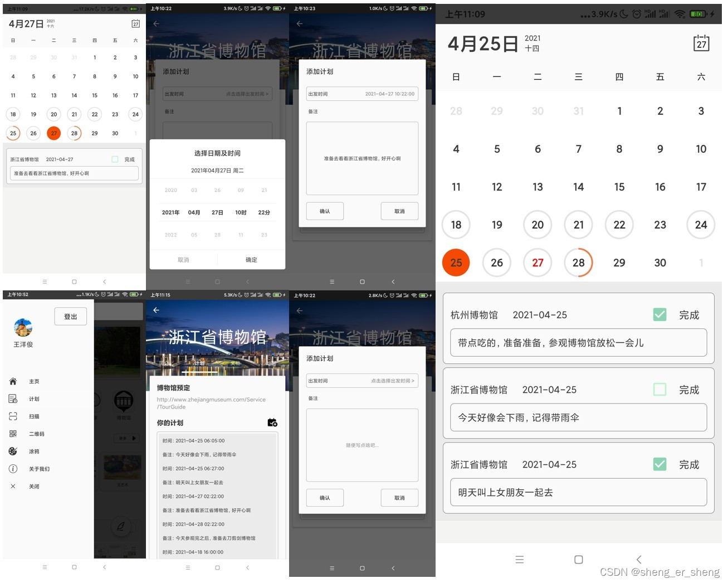The height and width of the screenshot is (583, 728).
Task: Pick year 2020 in the date picker
Action: (171, 191)
